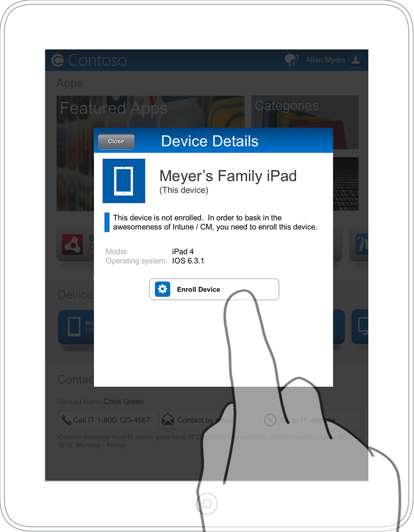This screenshot has height=532, width=414.
Task: Tap the phone handset icon
Action: coord(67,420)
